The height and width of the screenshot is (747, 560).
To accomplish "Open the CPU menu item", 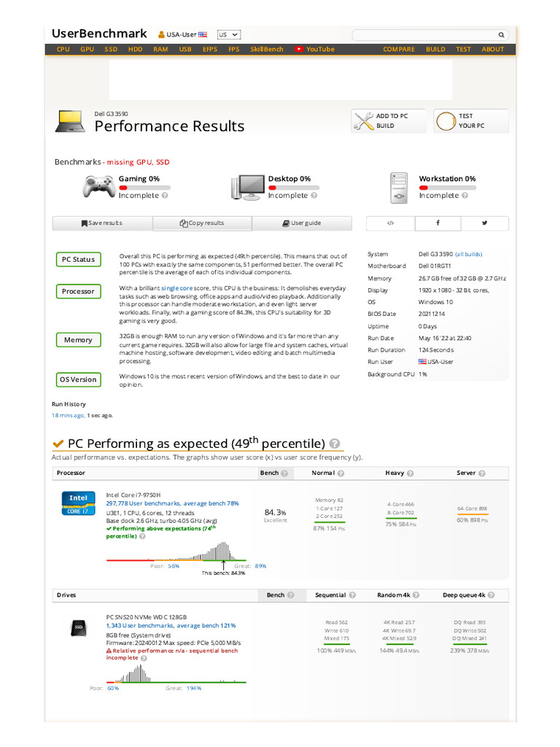I will [x=63, y=49].
